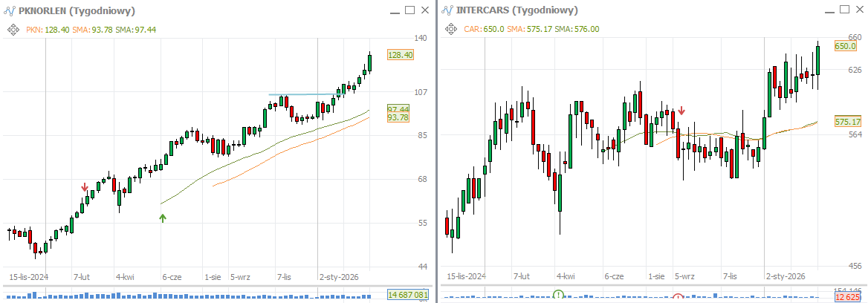The height and width of the screenshot is (303, 868).
Task: Click the green SMA: 576.00 legend entry
Action: point(577,29)
